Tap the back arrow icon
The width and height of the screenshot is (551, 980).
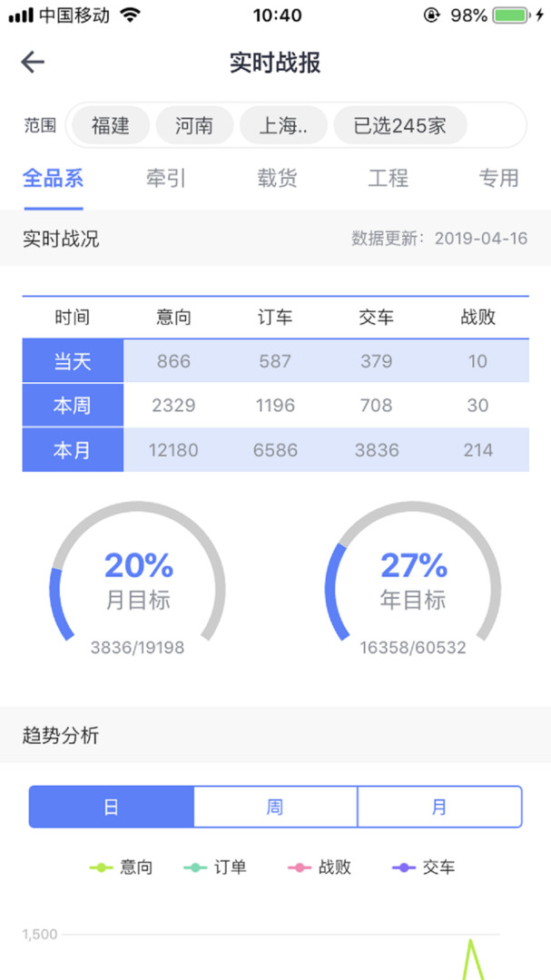[33, 62]
